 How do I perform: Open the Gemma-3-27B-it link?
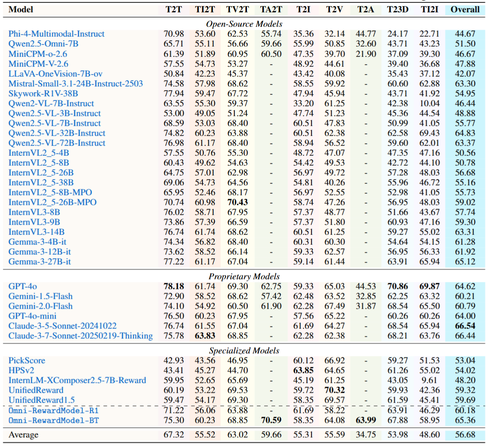(40, 262)
